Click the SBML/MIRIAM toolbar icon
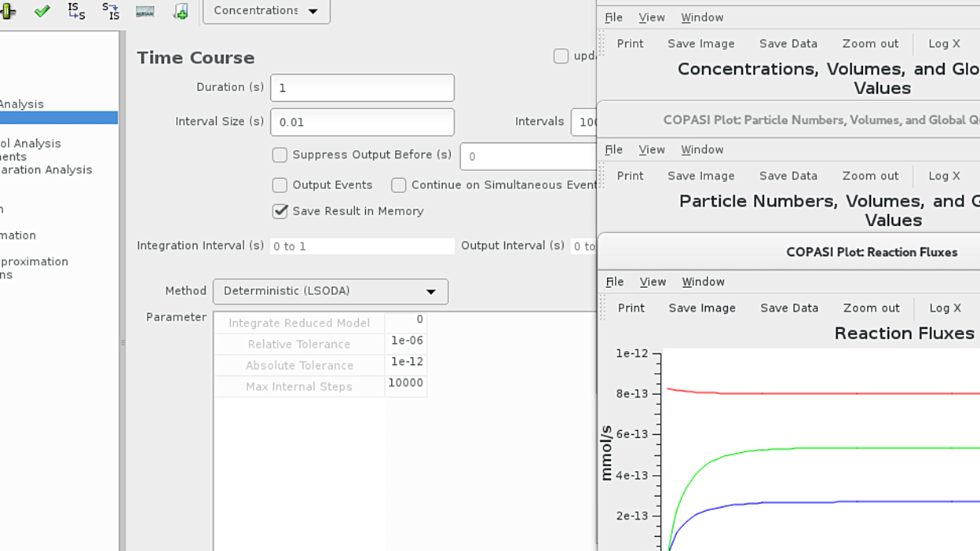Viewport: 980px width, 551px height. coord(145,12)
